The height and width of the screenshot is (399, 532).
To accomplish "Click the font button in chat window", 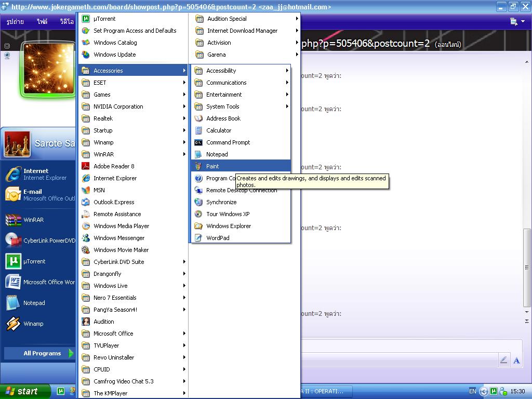I will click(x=516, y=361).
